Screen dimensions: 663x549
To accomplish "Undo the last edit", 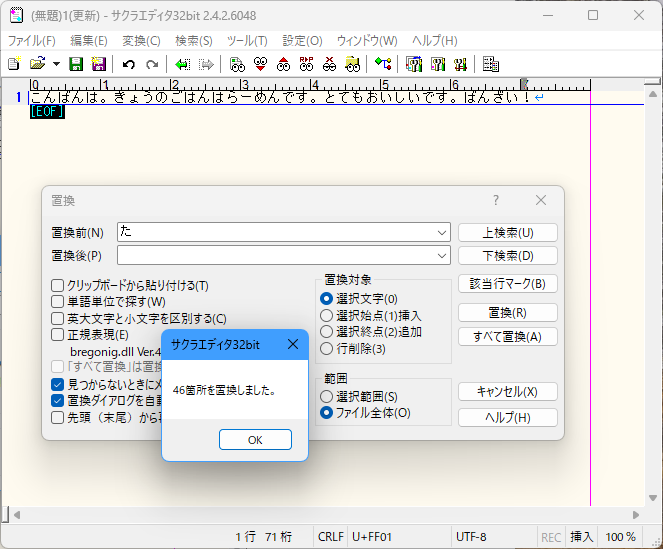I will point(129,64).
